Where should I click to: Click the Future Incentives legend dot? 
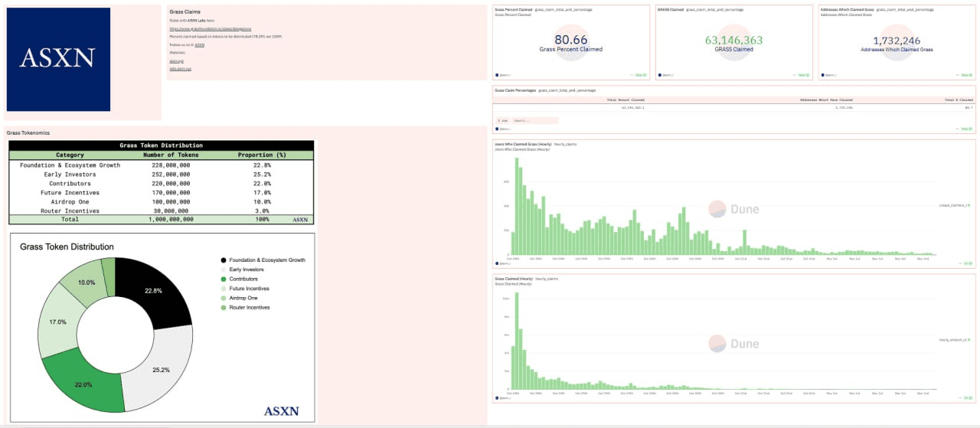click(223, 289)
